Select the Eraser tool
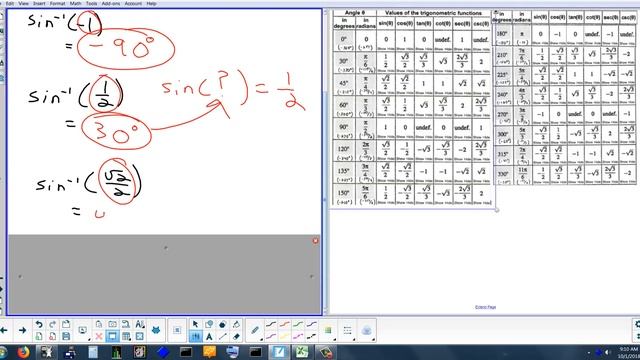The height and width of the screenshot is (360, 640). (236, 336)
